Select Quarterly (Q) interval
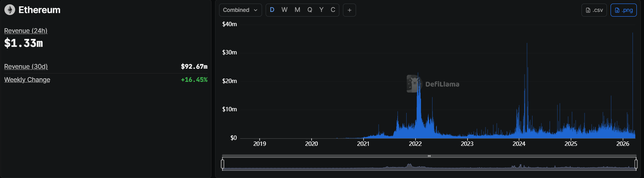 310,10
